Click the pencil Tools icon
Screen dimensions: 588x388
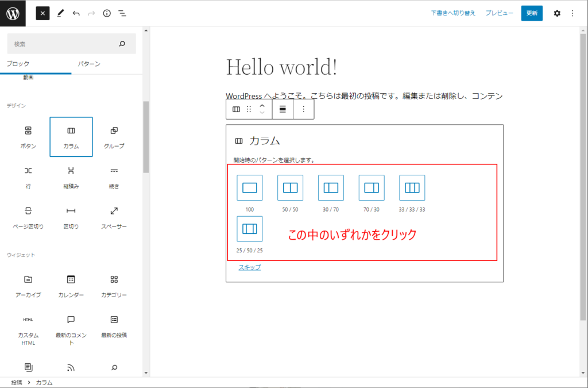[x=60, y=13]
